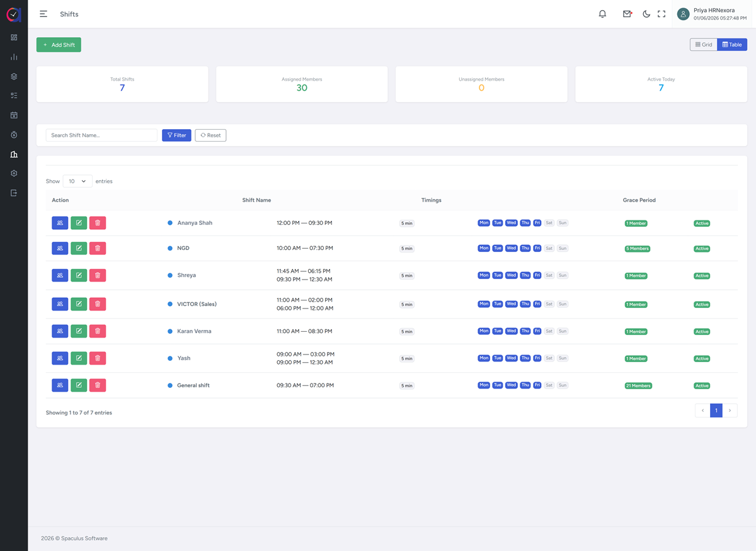Edit the NGD shift

pyautogui.click(x=79, y=248)
